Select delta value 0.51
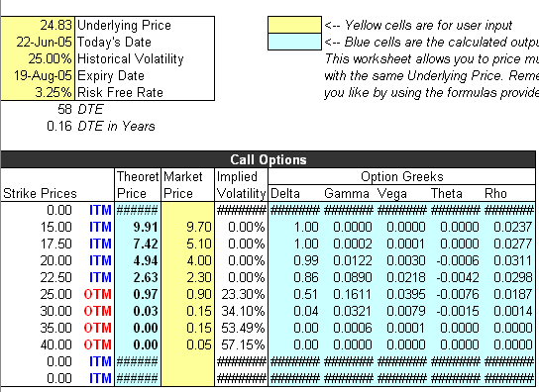Viewport: 539px width, 392px height. point(306,294)
